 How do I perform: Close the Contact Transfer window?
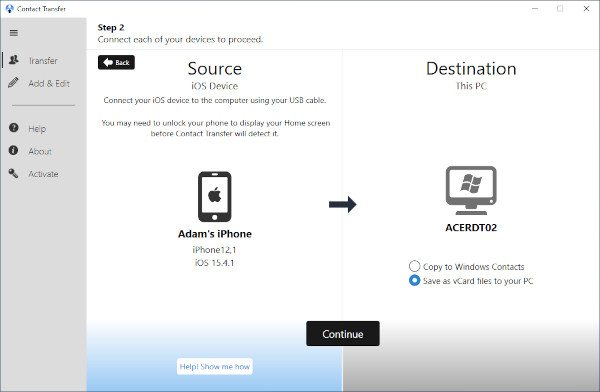pyautogui.click(x=586, y=8)
